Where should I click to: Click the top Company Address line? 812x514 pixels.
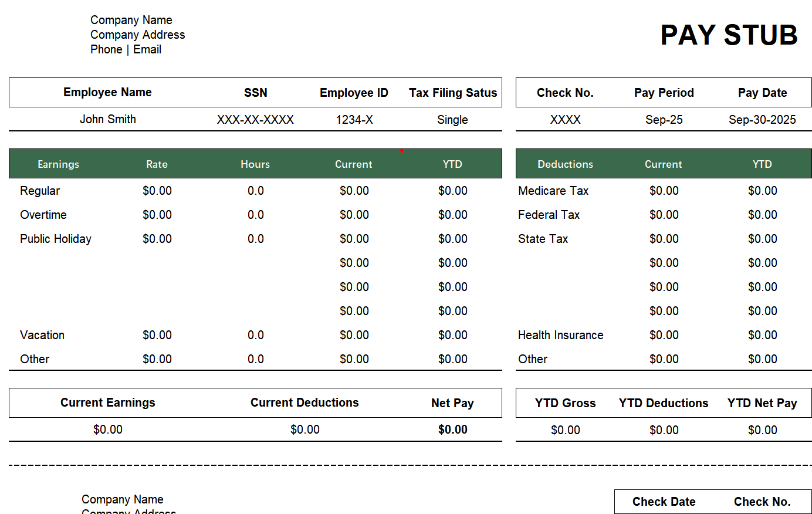[x=138, y=35]
